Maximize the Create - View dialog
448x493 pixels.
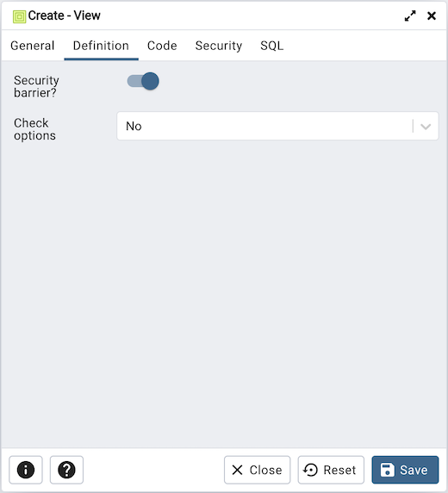pyautogui.click(x=410, y=16)
